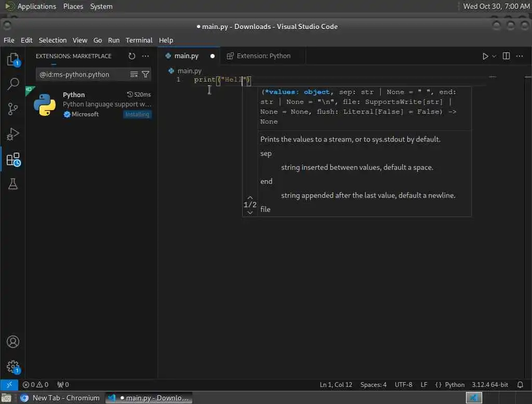Open problems panel via errors and warnings count
Viewport: 532px width, 404px height.
click(x=36, y=385)
